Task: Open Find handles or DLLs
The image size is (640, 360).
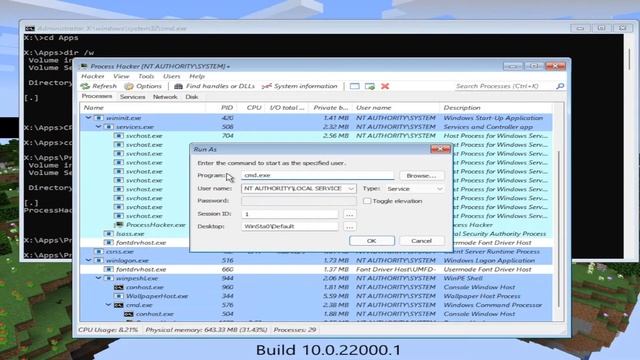Action: tap(214, 86)
